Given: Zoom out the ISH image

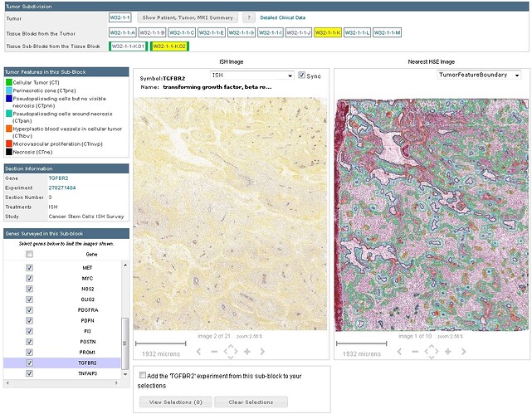Looking at the screenshot, I should 214,352.
